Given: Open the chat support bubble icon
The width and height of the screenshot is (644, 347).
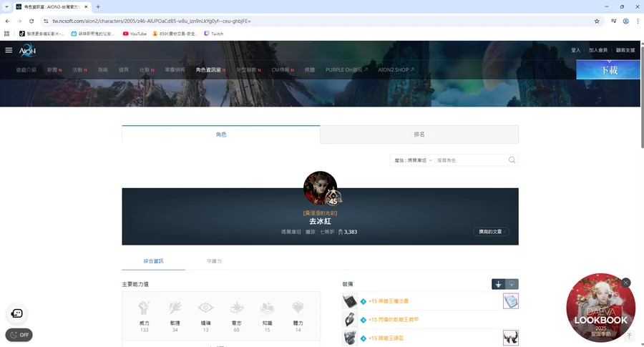Looking at the screenshot, I should click(17, 313).
